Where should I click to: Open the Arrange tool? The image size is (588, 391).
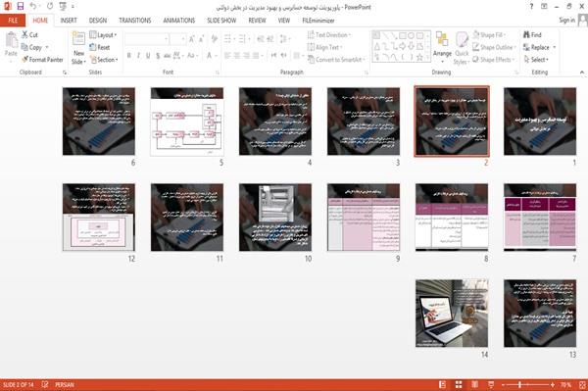(x=442, y=45)
